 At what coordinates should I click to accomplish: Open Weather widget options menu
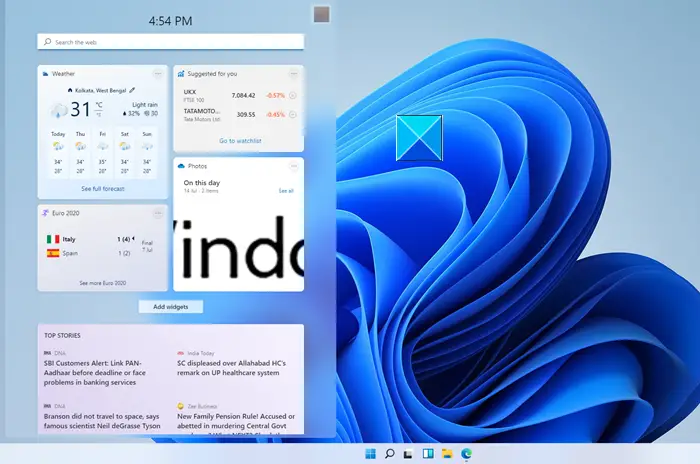tap(158, 74)
